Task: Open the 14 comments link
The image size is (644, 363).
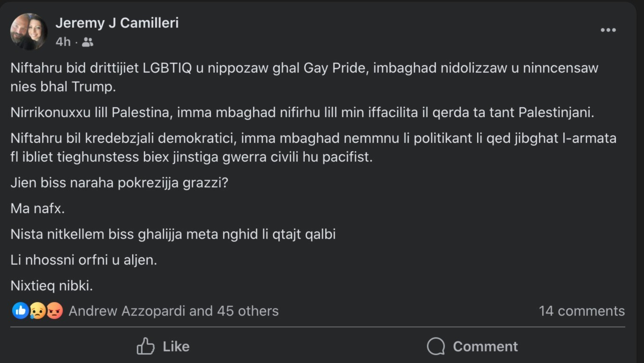Action: click(581, 311)
